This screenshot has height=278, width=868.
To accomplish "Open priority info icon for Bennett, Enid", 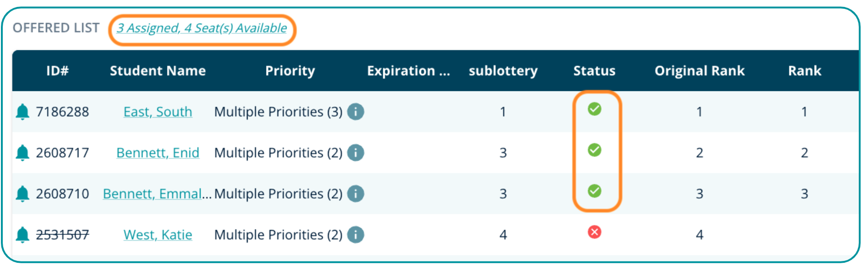I will 356,152.
